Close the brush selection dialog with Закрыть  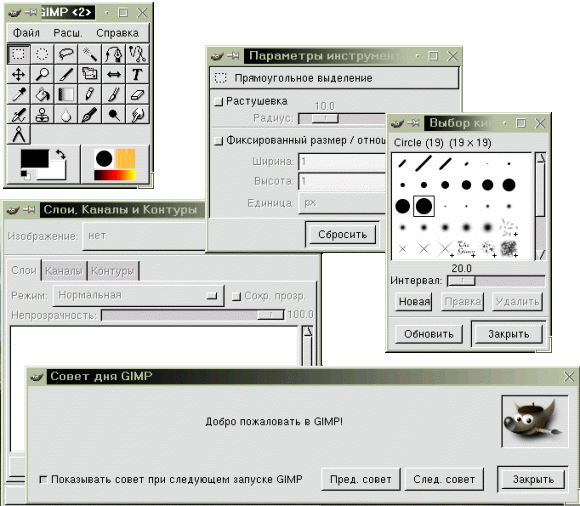[509, 334]
